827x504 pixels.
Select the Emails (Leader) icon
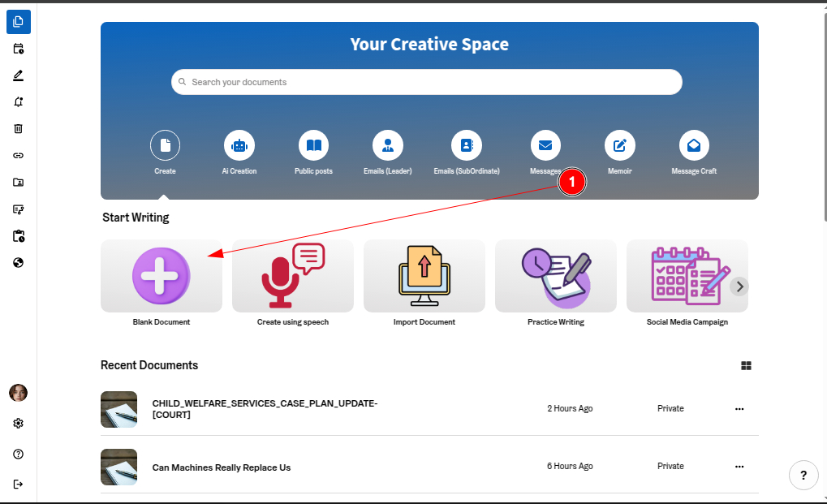point(388,146)
